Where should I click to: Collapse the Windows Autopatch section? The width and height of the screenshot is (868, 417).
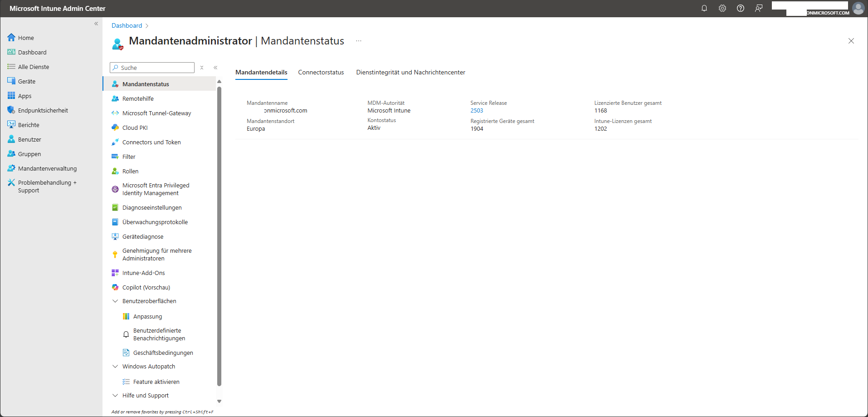115,366
